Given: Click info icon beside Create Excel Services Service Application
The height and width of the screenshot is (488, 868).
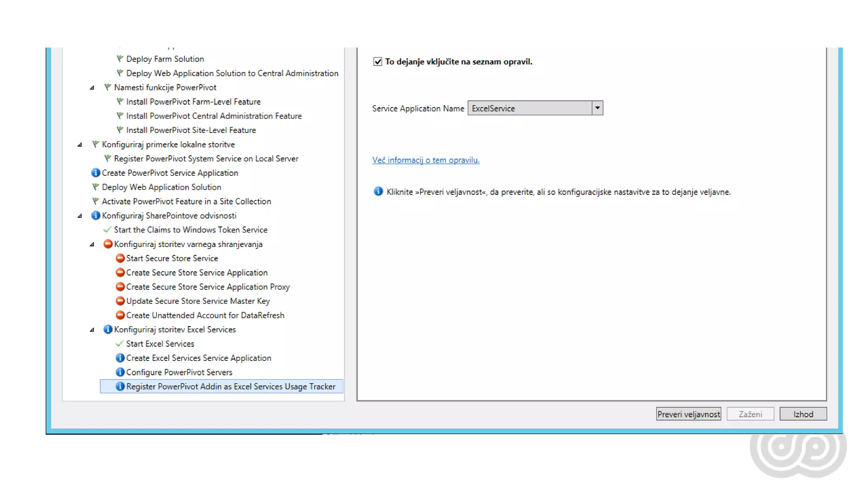Looking at the screenshot, I should tap(120, 358).
